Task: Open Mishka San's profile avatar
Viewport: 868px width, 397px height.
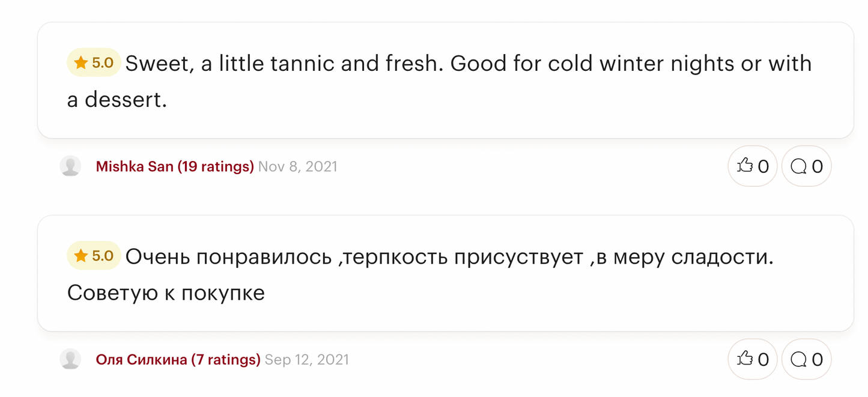Action: click(70, 166)
